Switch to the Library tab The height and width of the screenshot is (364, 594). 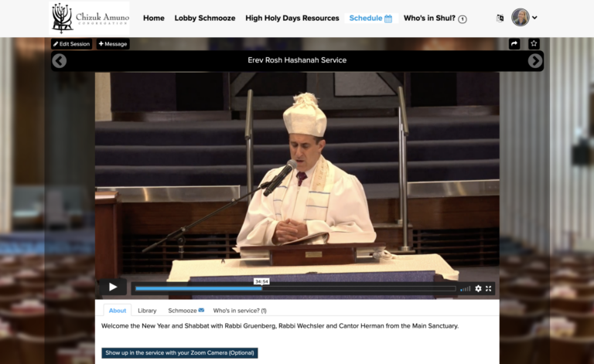[x=147, y=311]
